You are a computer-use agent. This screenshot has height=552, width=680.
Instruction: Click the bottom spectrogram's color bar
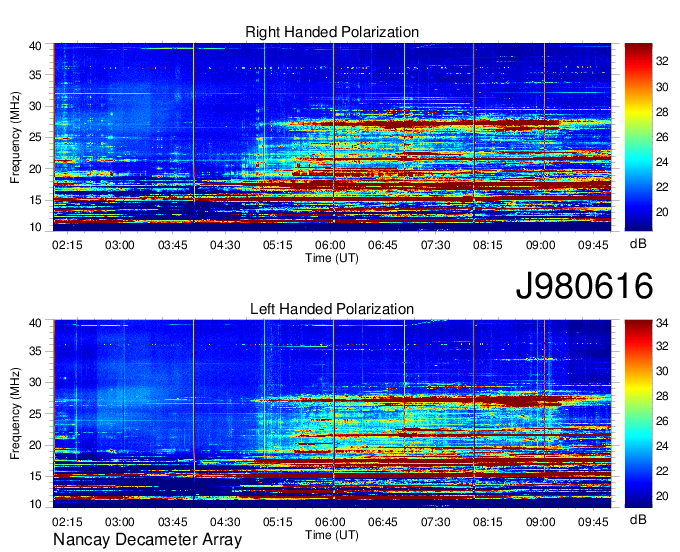pyautogui.click(x=638, y=414)
